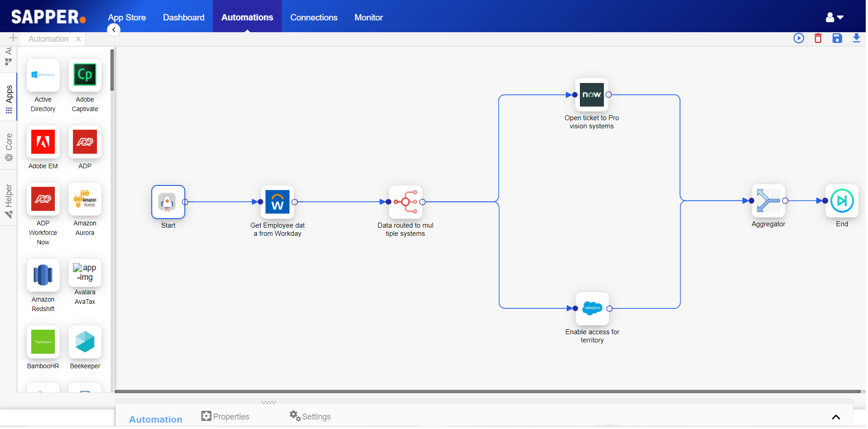Click the app palette vertical scrollbar

click(112, 70)
